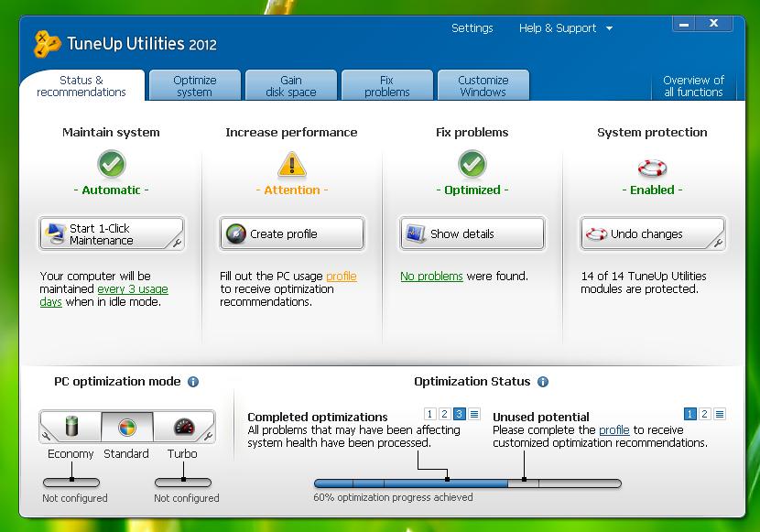Show page 3 of Completed optimizations

click(460, 414)
